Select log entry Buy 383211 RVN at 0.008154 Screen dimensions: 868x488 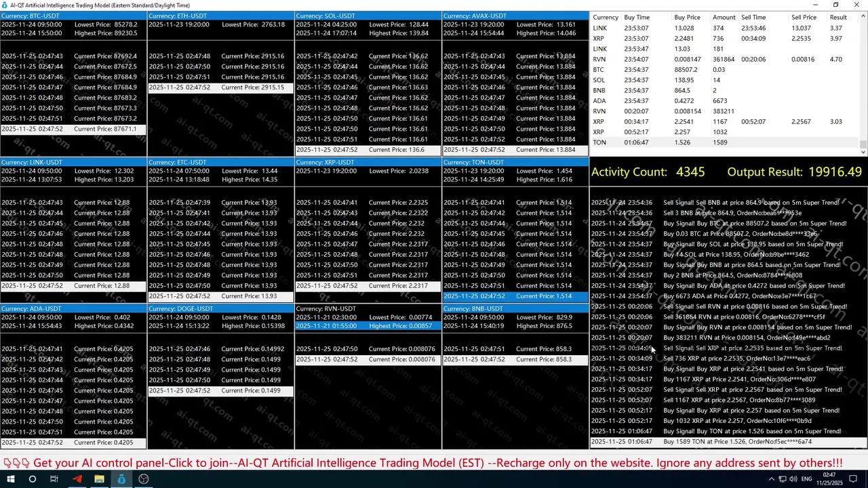tap(728, 338)
